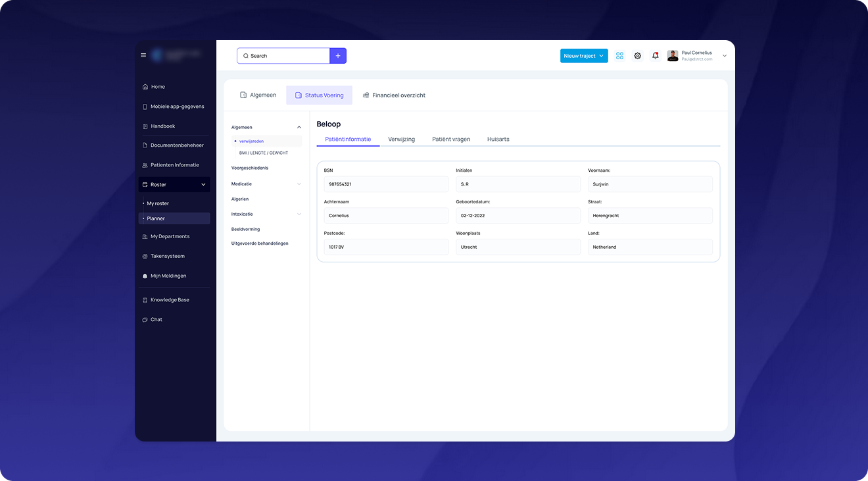Open Chat from the sidebar
Viewport: 868px width, 481px height.
(156, 320)
